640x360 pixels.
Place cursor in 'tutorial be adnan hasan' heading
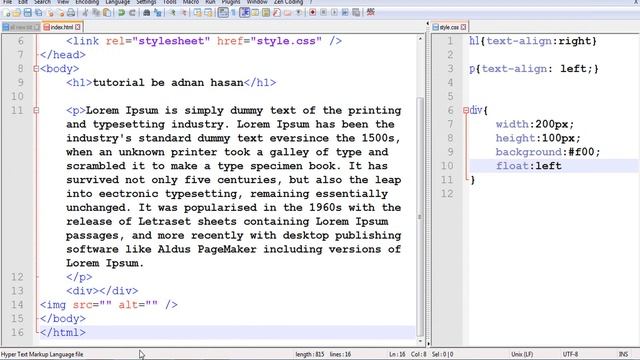point(168,82)
